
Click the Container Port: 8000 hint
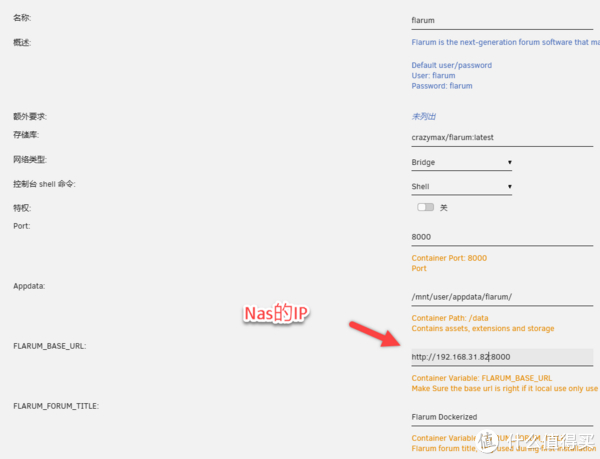[449, 258]
